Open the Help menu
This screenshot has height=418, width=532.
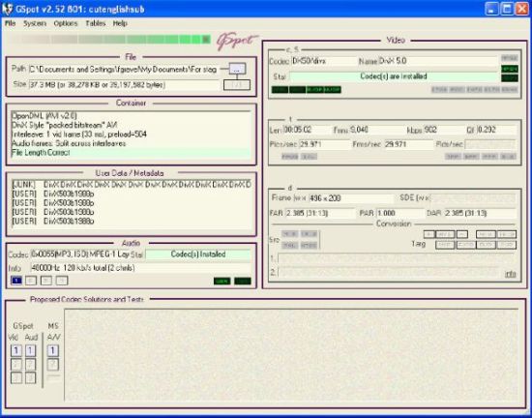pos(120,23)
